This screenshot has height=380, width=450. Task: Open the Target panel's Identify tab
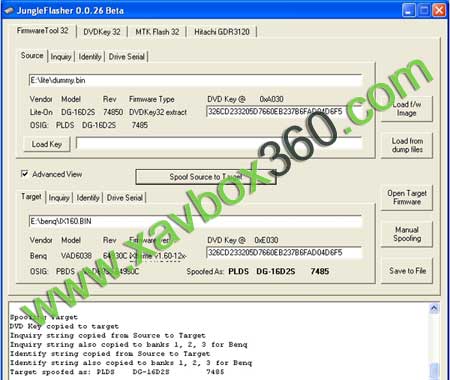pos(88,198)
